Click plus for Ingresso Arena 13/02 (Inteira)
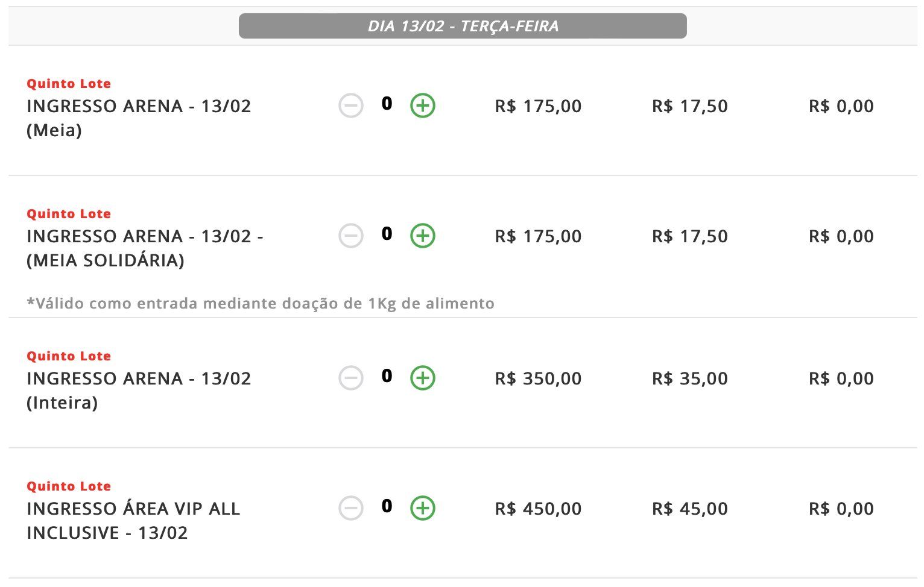924x587 pixels. 423,378
